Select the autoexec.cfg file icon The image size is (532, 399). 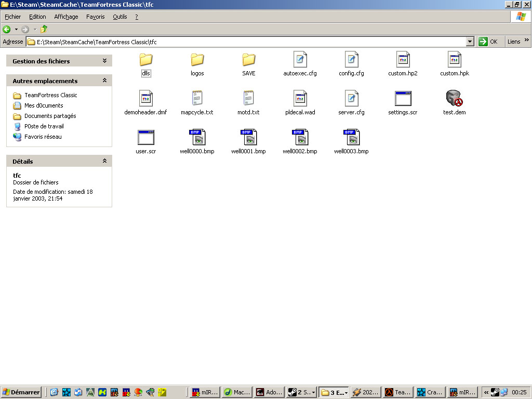(x=300, y=59)
